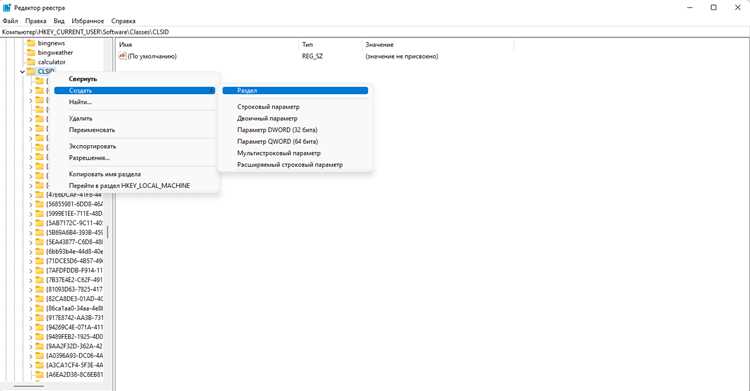Expand the {94269C4E-071A key node
The height and width of the screenshot is (391, 750).
pos(31,327)
